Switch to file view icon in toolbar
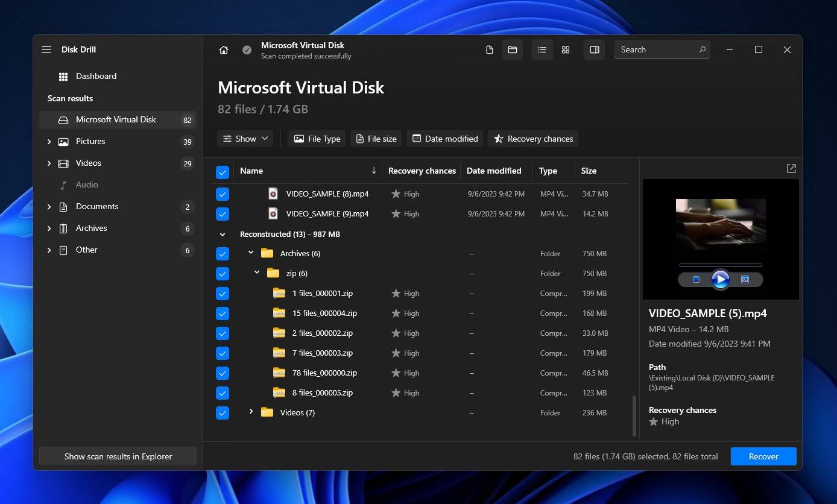The width and height of the screenshot is (837, 504). coord(490,50)
